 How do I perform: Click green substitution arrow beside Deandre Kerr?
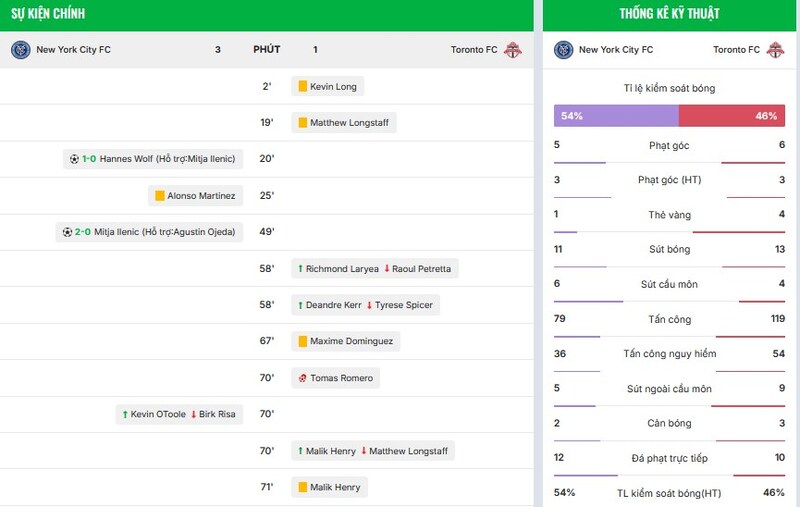click(301, 305)
